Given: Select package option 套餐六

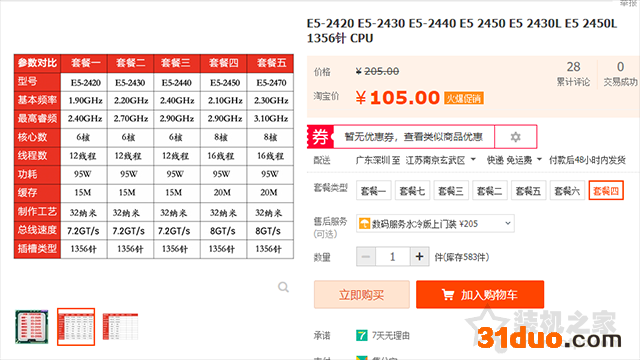Looking at the screenshot, I should coord(567,191).
